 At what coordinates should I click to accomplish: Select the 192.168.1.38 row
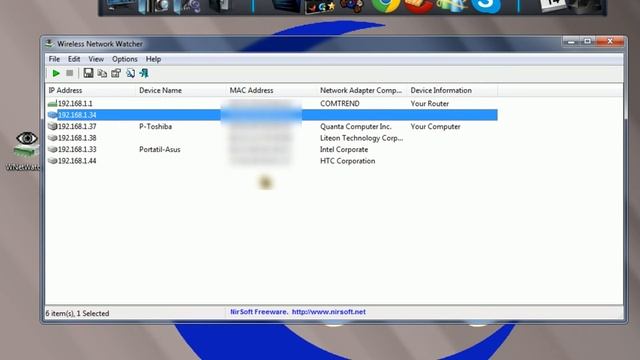point(272,138)
